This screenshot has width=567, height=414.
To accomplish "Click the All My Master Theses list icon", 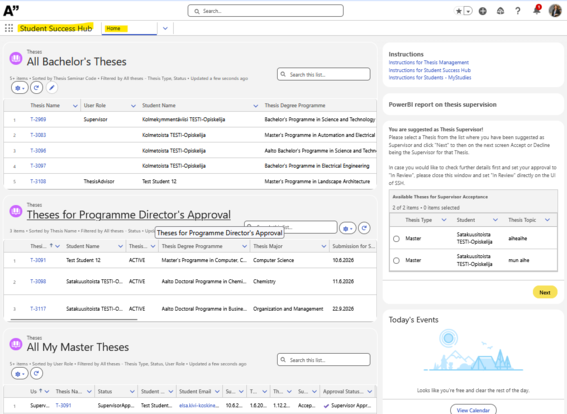I will click(x=16, y=344).
